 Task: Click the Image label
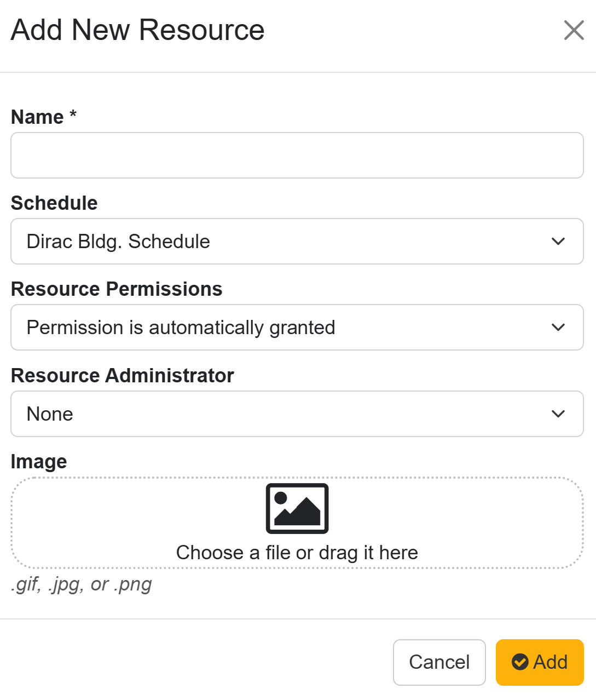point(39,462)
